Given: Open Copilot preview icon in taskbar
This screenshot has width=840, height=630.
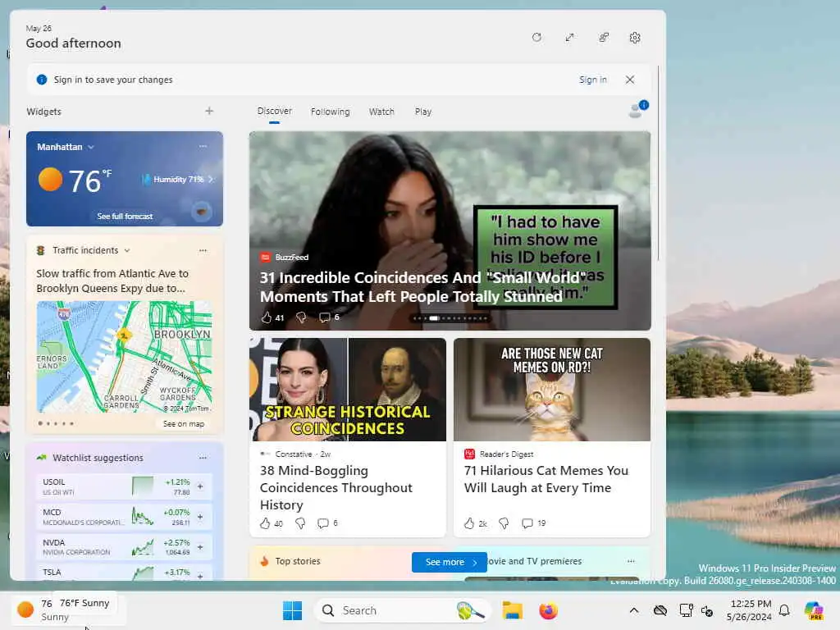Looking at the screenshot, I should 814,610.
